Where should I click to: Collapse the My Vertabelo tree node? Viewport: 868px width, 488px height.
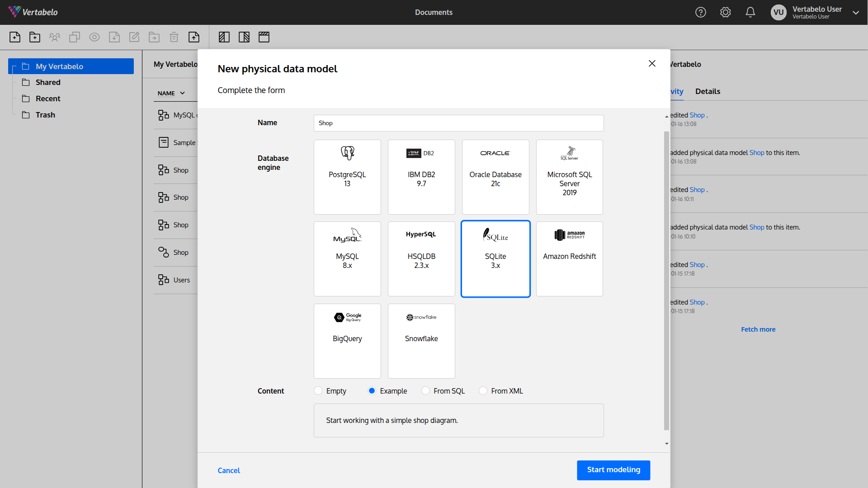pos(14,67)
